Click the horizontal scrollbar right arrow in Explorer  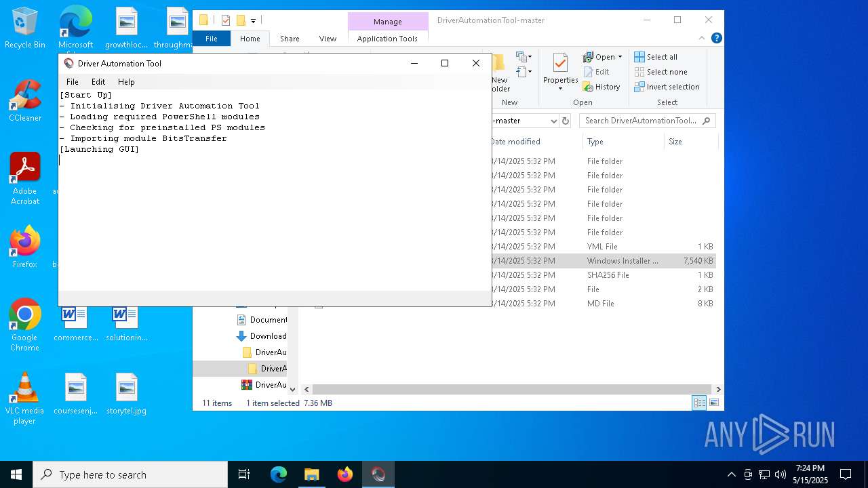718,389
